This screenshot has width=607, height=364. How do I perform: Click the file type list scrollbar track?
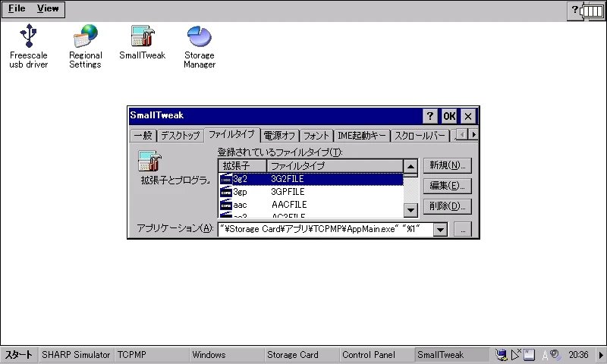(x=410, y=190)
